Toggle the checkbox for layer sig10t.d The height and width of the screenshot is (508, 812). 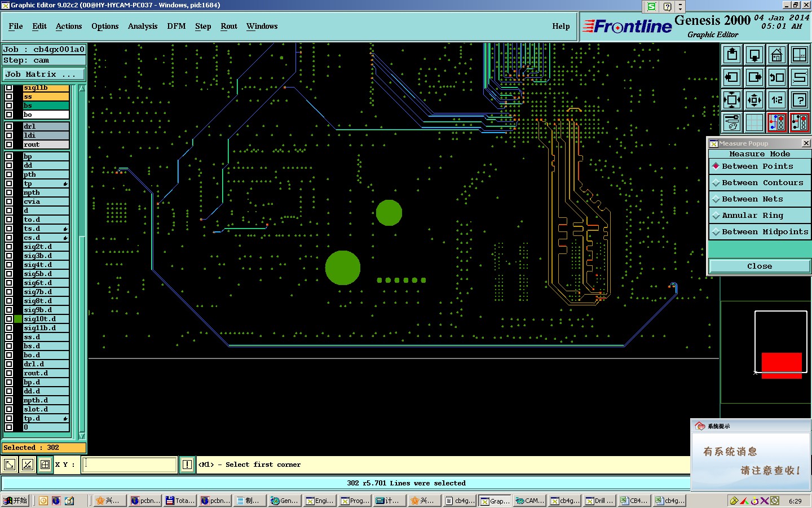(9, 319)
